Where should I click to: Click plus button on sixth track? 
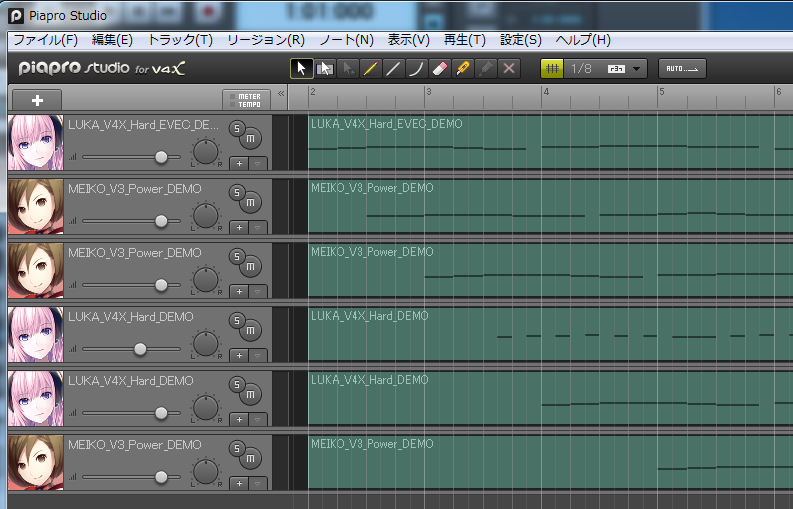[239, 483]
